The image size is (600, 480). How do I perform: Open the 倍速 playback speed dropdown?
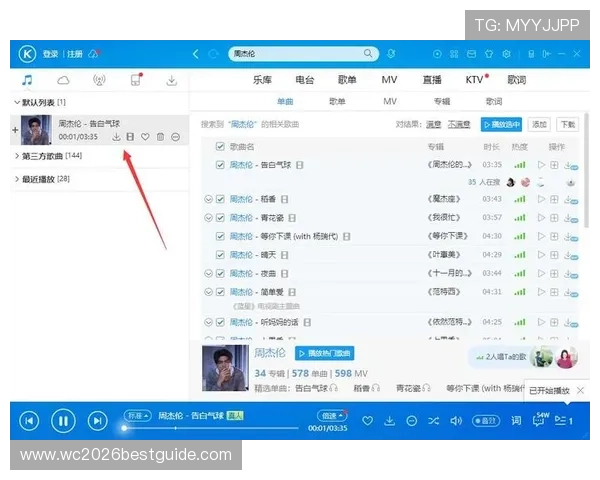332,416
